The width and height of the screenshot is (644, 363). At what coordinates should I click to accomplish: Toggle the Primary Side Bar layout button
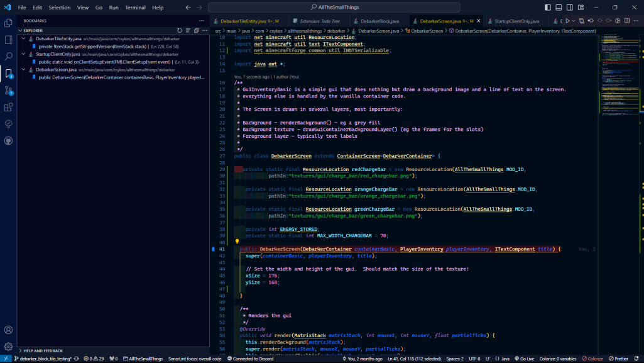pos(548,8)
